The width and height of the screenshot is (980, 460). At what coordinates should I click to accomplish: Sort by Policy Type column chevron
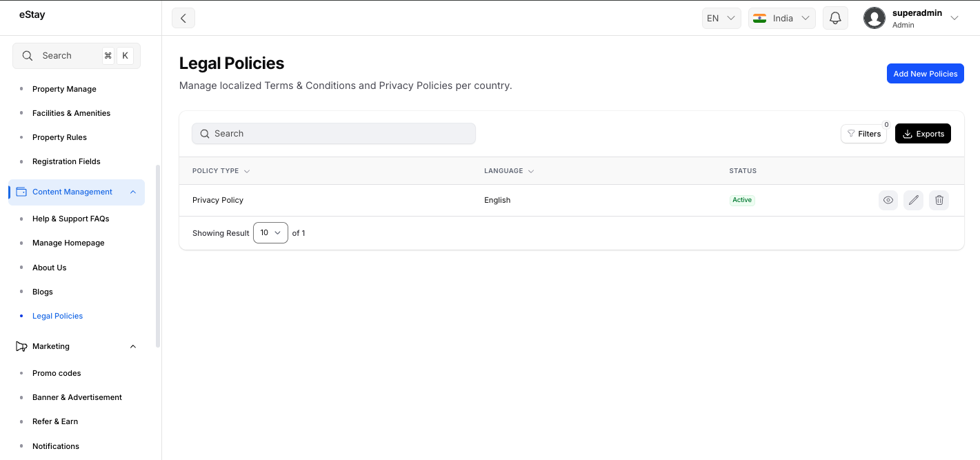click(x=247, y=171)
